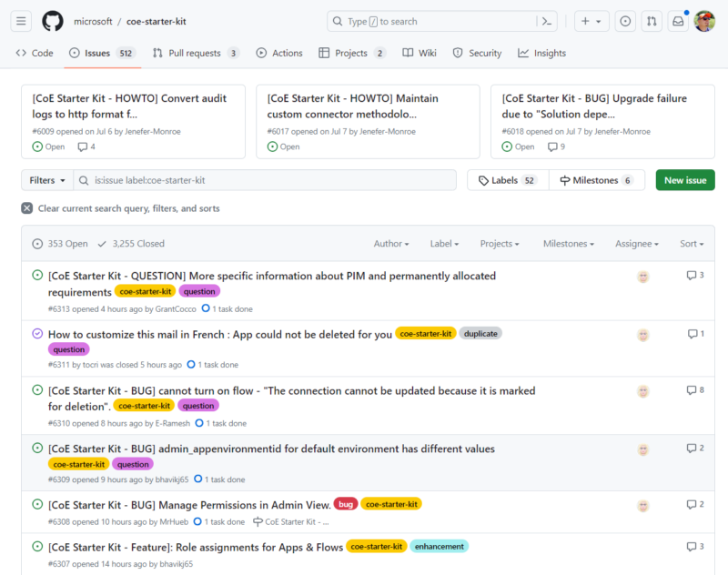This screenshot has width=728, height=575.
Task: Switch to the Security tab
Action: 477,53
